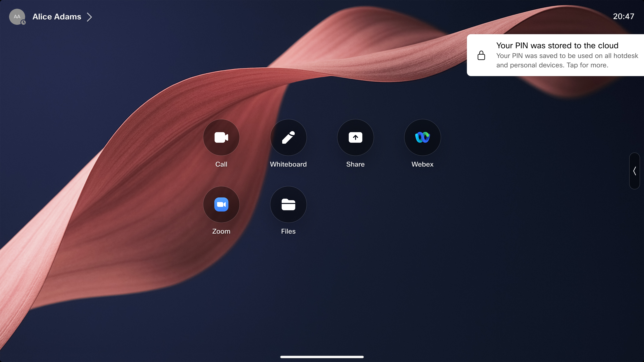Open the Call app
This screenshot has height=362, width=644.
pyautogui.click(x=221, y=137)
